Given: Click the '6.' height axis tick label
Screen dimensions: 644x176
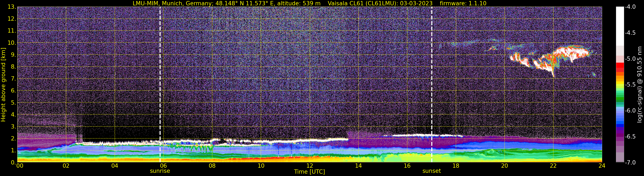Looking at the screenshot, I should pos(13,91).
